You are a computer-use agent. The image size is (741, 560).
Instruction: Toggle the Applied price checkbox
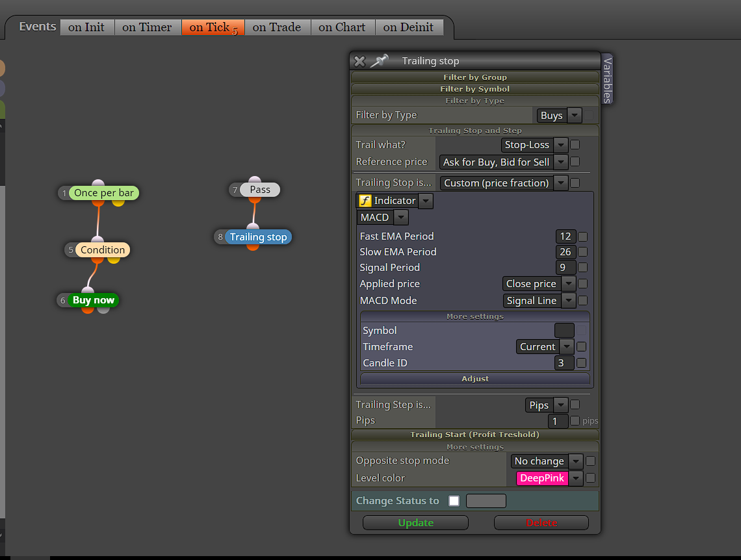coord(583,283)
